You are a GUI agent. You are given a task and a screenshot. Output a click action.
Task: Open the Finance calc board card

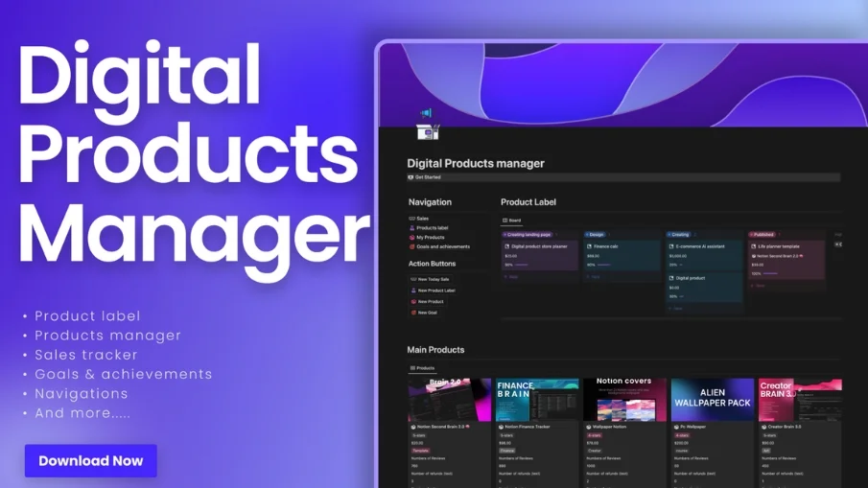point(622,256)
